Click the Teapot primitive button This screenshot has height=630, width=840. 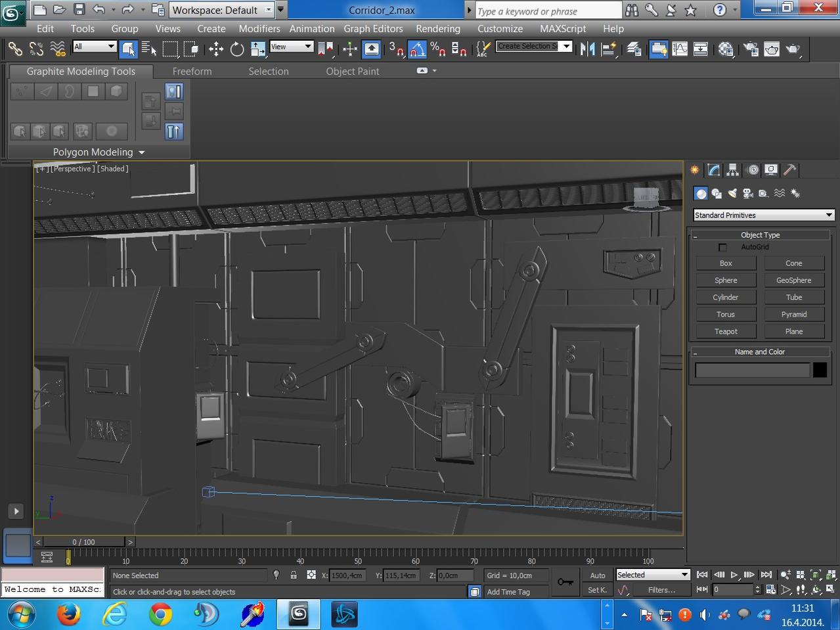(x=726, y=332)
